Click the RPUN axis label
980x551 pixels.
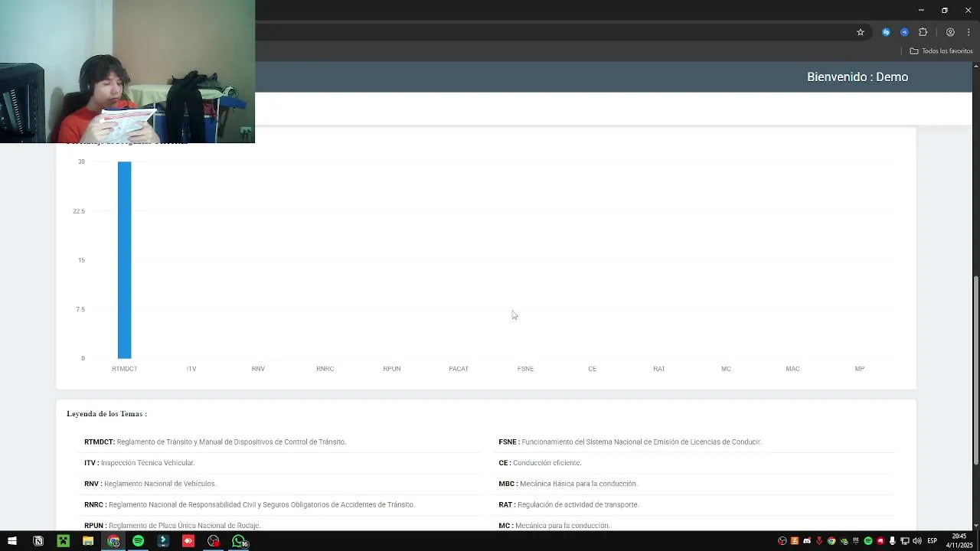(x=392, y=369)
